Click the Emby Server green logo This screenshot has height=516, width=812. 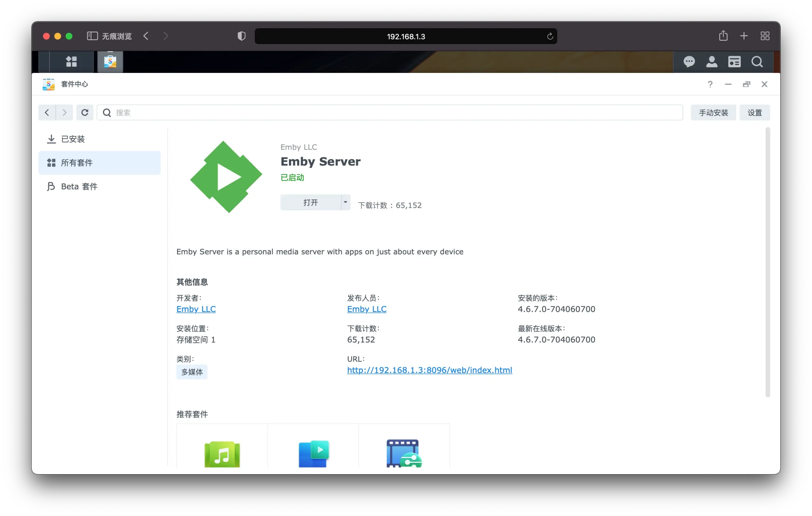(x=226, y=177)
